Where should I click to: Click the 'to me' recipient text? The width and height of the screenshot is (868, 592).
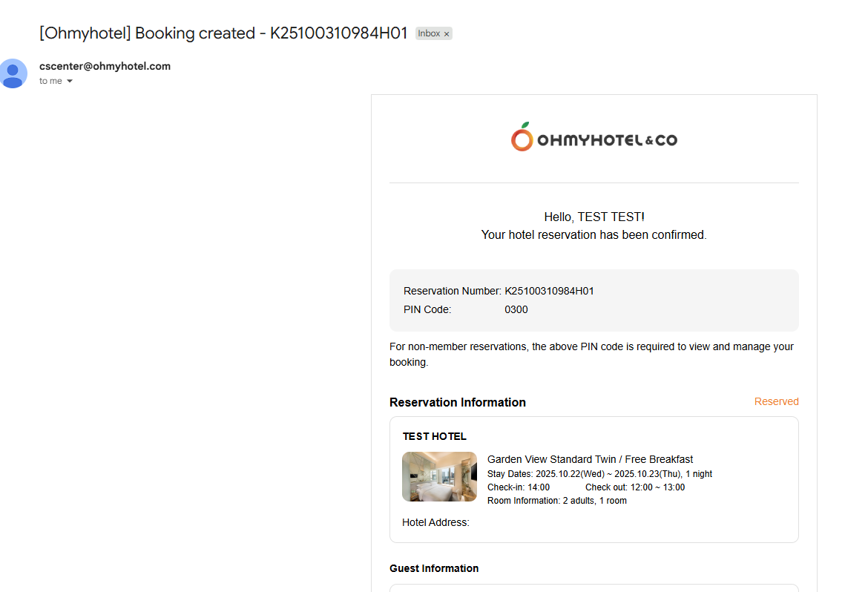[x=50, y=81]
